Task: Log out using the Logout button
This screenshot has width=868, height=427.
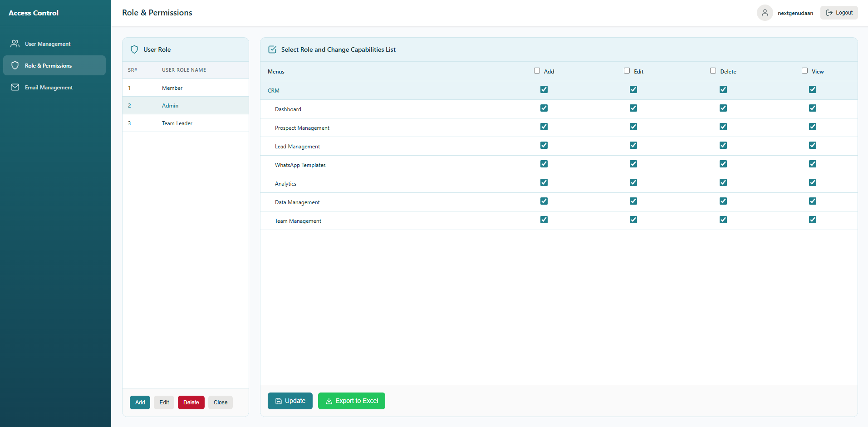Action: click(839, 13)
